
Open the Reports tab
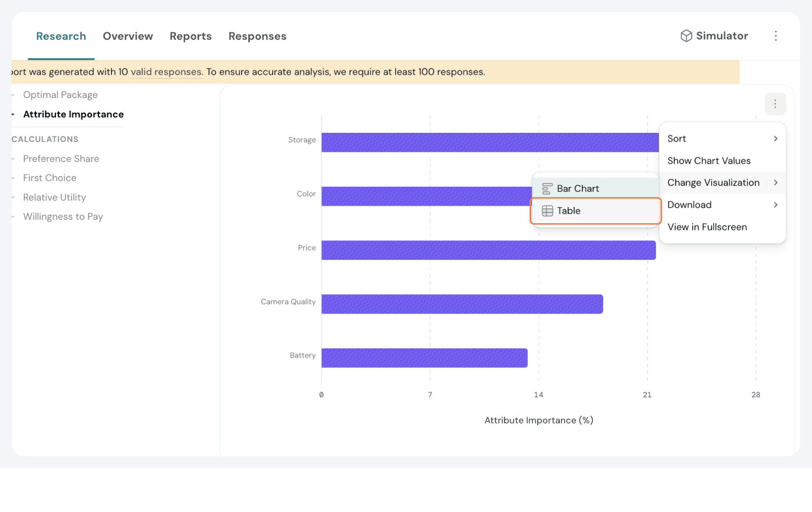click(190, 37)
